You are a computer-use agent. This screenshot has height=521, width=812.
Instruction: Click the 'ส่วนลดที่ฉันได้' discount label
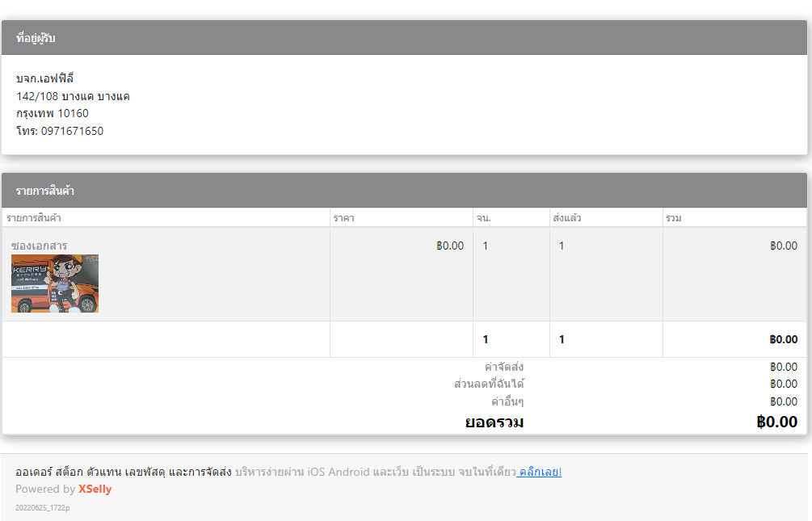(489, 384)
